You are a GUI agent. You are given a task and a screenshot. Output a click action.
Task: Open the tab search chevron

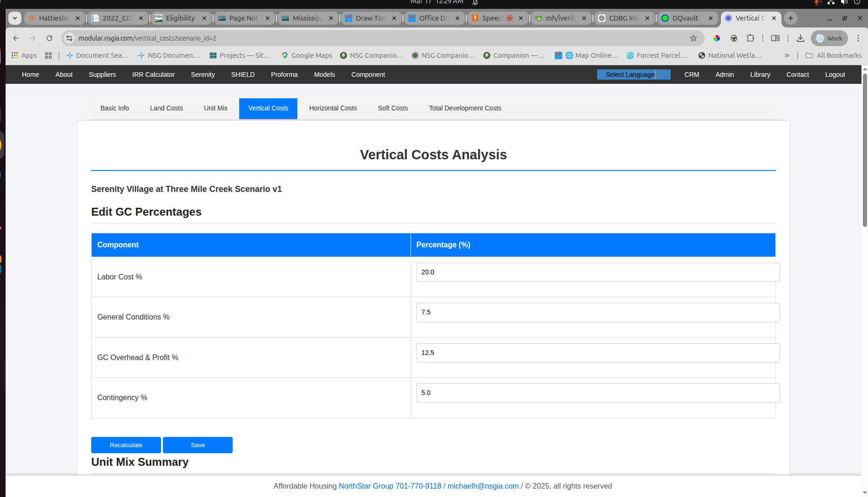tap(14, 18)
